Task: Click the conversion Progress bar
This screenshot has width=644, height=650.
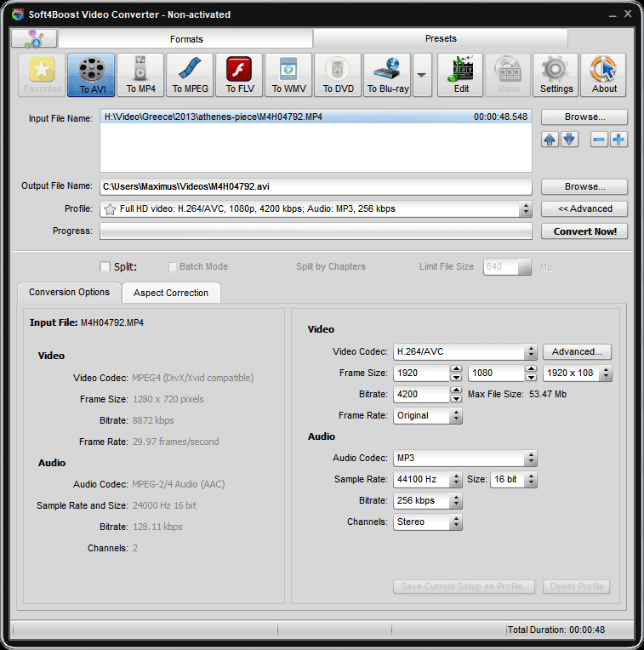Action: pyautogui.click(x=316, y=231)
